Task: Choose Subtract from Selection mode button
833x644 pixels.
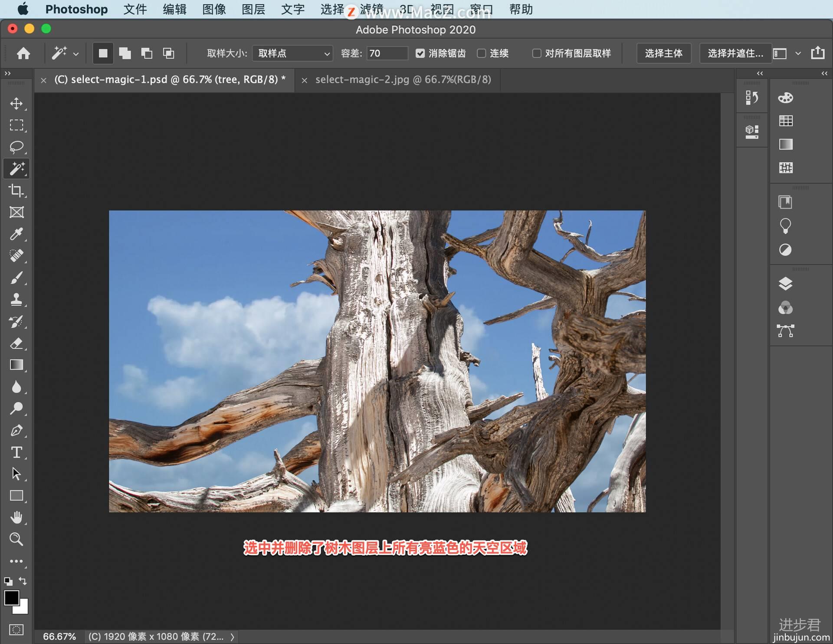Action: click(x=147, y=53)
